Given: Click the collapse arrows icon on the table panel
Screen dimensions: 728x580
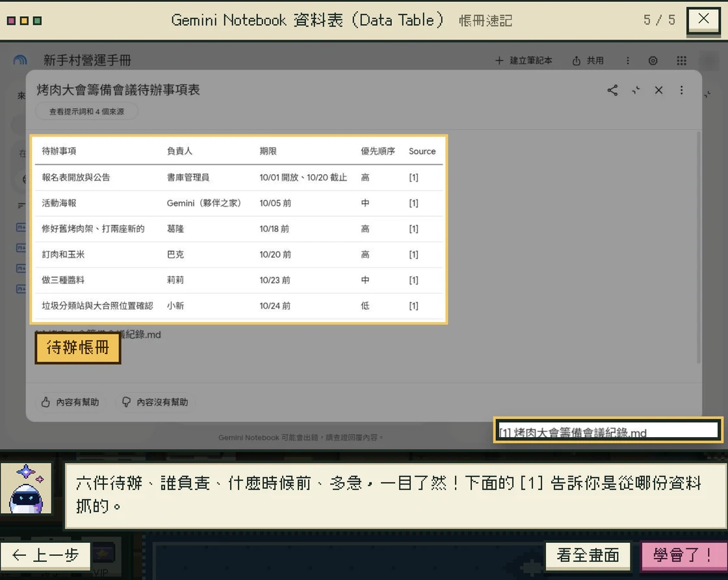Looking at the screenshot, I should pyautogui.click(x=636, y=90).
